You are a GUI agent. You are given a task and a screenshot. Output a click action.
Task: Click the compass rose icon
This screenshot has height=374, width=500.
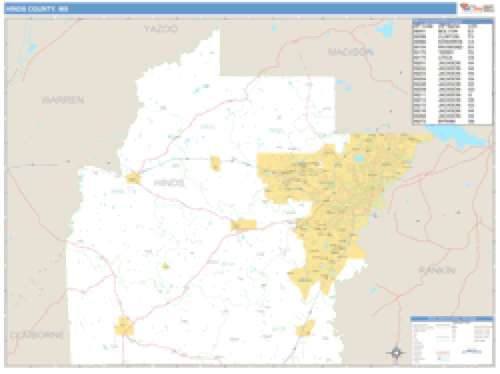click(396, 353)
